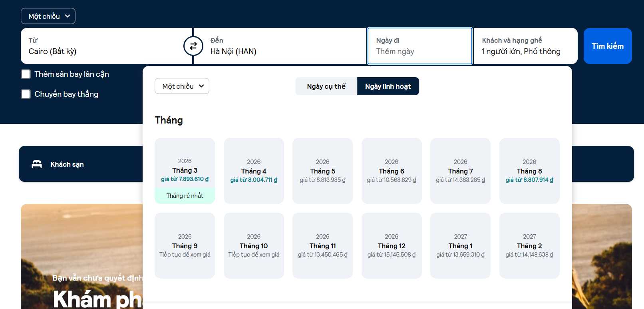
Task: Choose Tháng 9 2026 month card
Action: tap(185, 245)
